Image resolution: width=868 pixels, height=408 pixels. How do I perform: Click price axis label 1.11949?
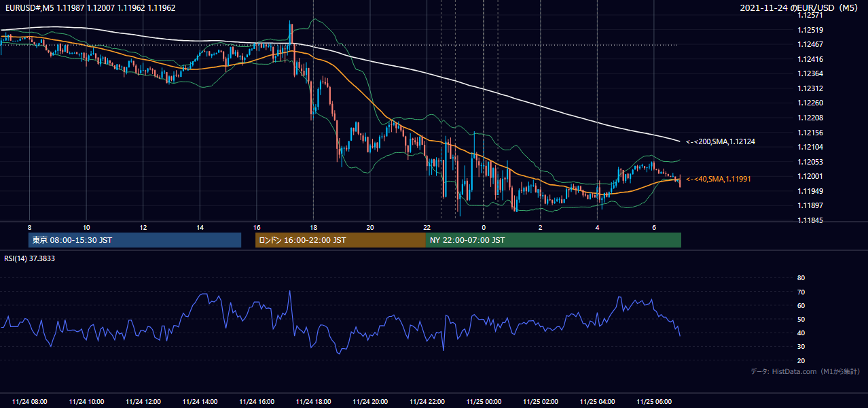tap(810, 191)
